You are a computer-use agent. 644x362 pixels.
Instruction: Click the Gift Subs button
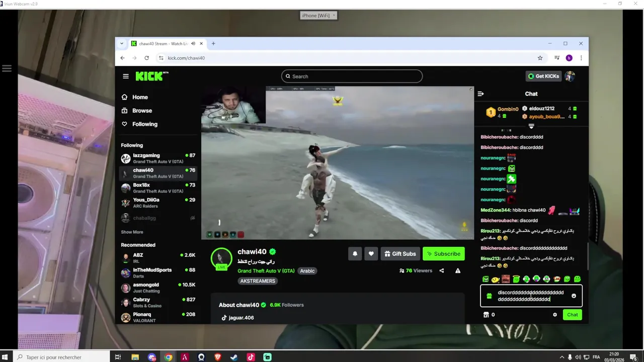pos(400,254)
